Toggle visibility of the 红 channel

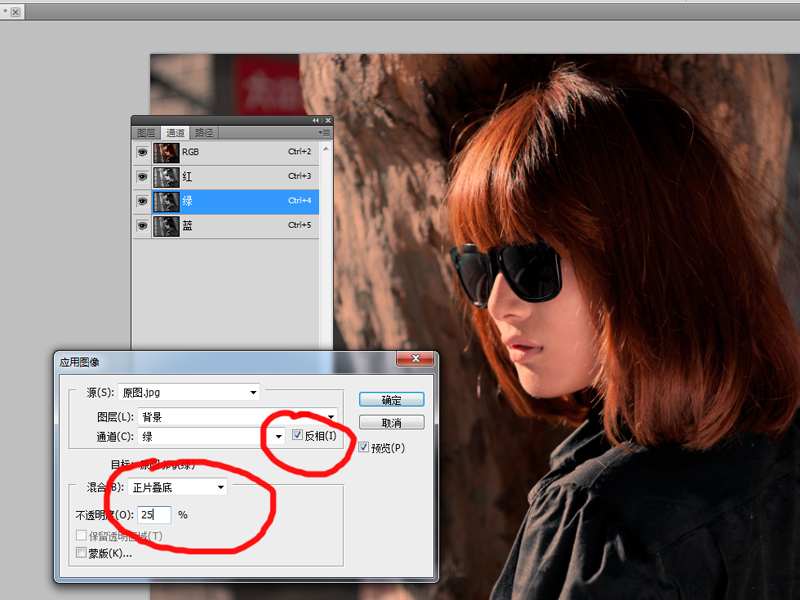pos(142,176)
